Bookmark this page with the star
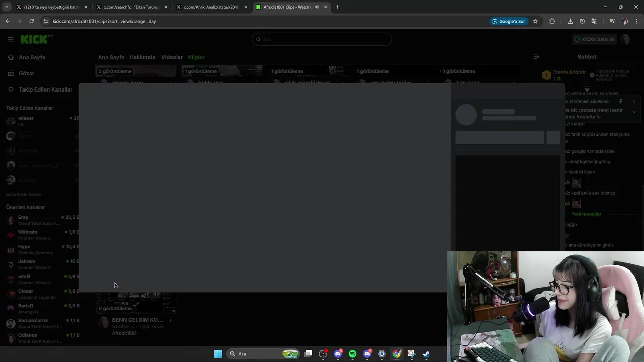644x362 pixels. coord(535,21)
